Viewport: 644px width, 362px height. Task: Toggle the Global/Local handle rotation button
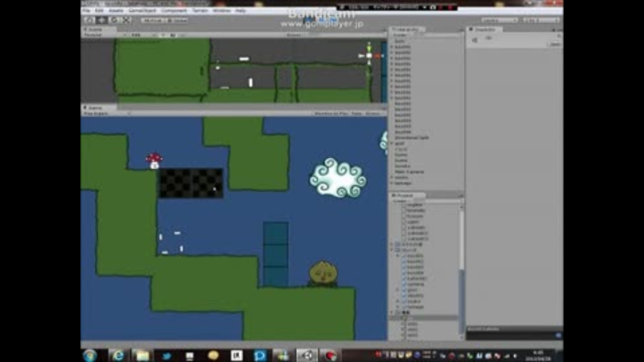[x=177, y=19]
